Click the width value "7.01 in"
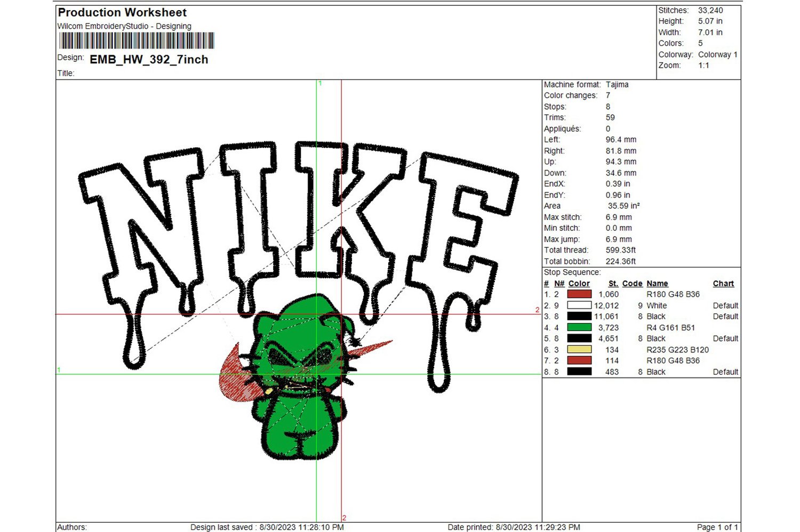Image resolution: width=800 pixels, height=532 pixels. [710, 33]
